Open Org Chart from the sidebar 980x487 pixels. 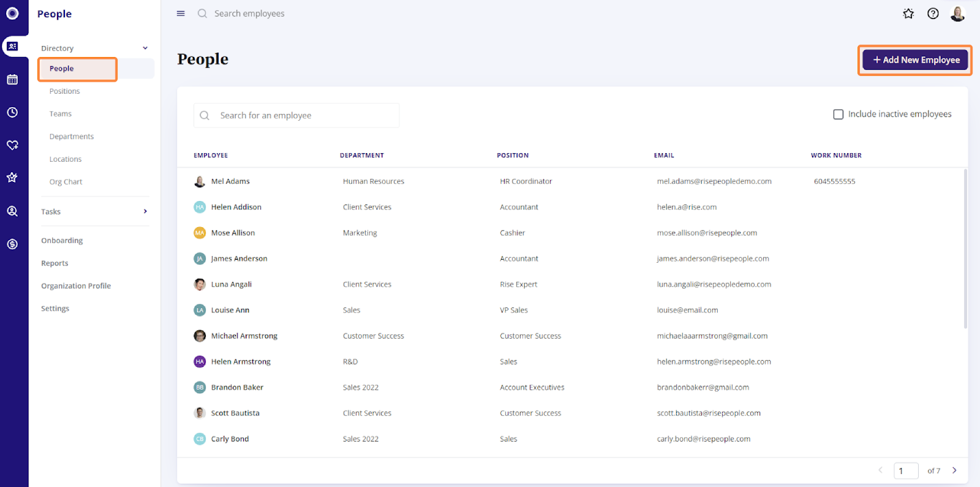(x=66, y=182)
